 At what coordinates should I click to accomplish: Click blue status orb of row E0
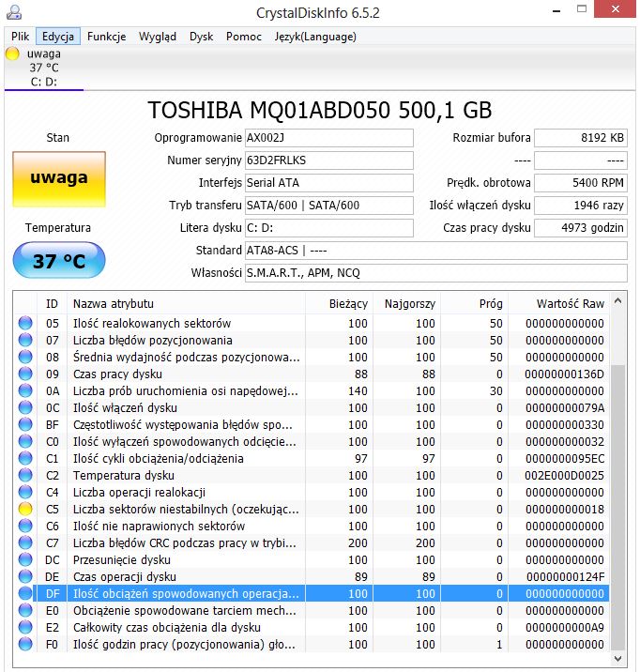(25, 610)
